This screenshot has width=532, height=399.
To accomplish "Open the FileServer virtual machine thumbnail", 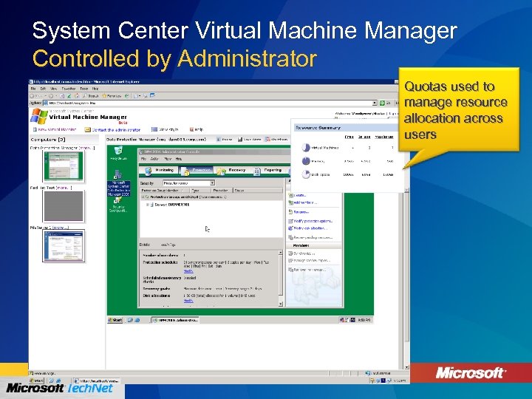I will click(64, 245).
